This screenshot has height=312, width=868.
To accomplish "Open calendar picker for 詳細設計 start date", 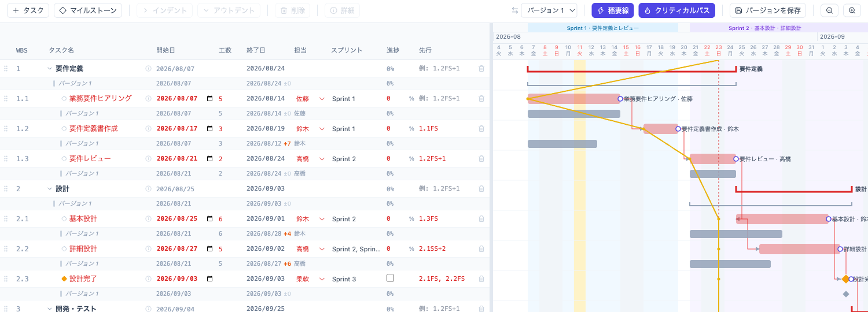I will click(209, 249).
